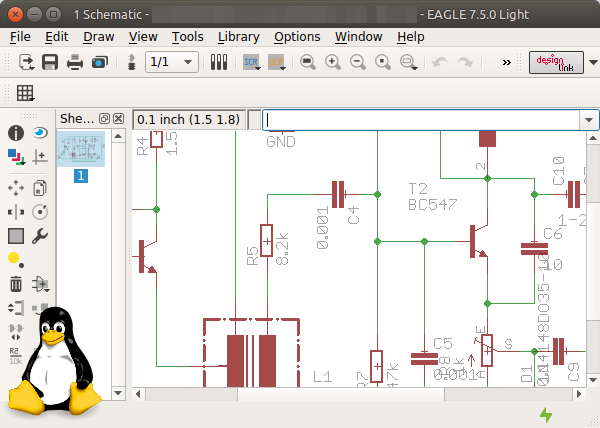Open the View menu

coord(143,37)
